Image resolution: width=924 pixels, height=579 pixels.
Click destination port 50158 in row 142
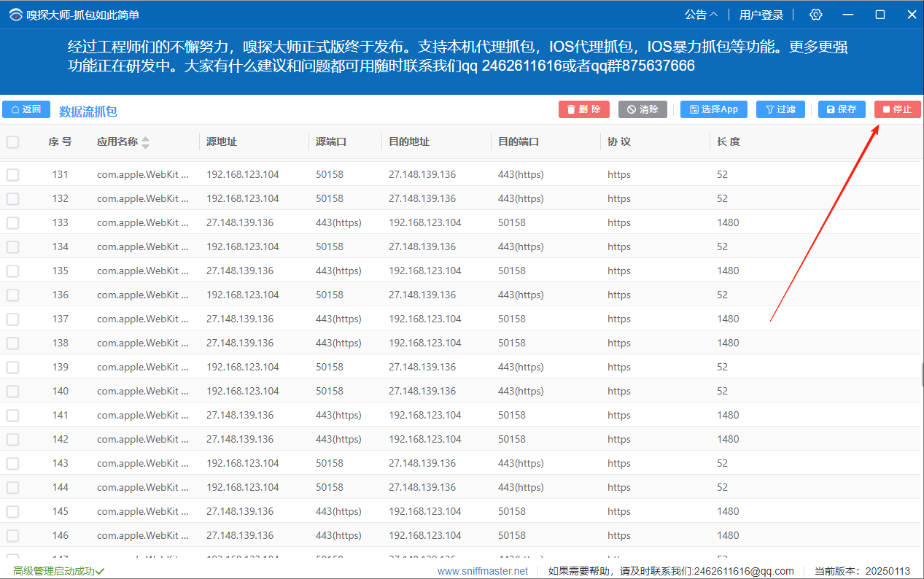tap(512, 440)
